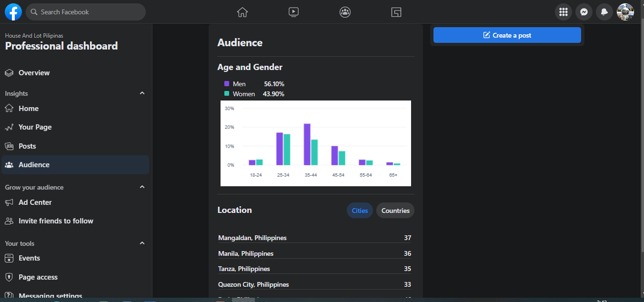The height and width of the screenshot is (302, 644).
Task: Open the Gaming icon in top bar
Action: click(x=396, y=12)
